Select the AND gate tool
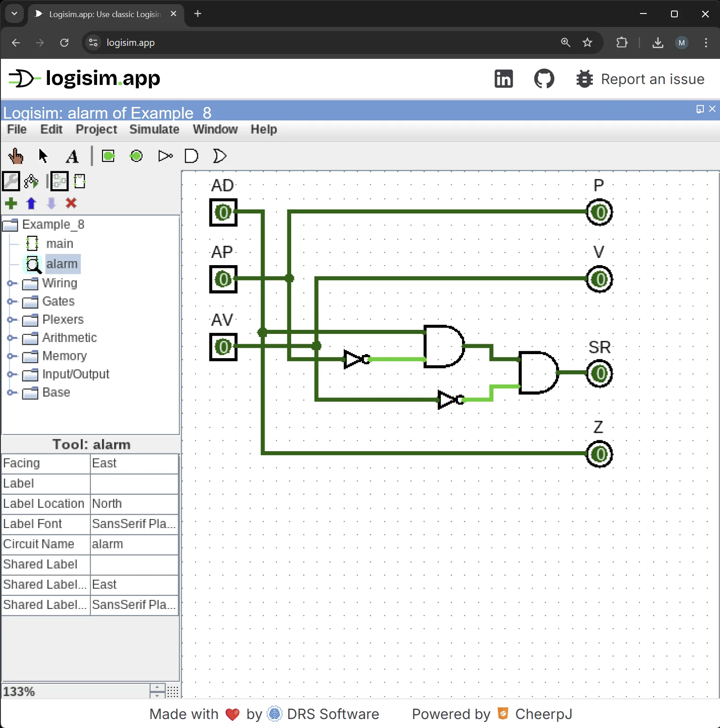The width and height of the screenshot is (720, 728). tap(191, 156)
